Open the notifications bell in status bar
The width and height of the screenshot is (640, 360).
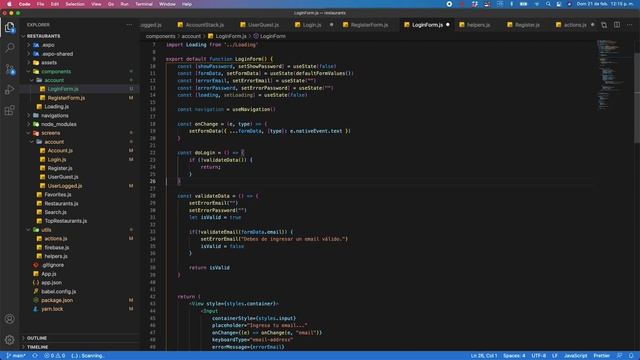tap(631, 356)
